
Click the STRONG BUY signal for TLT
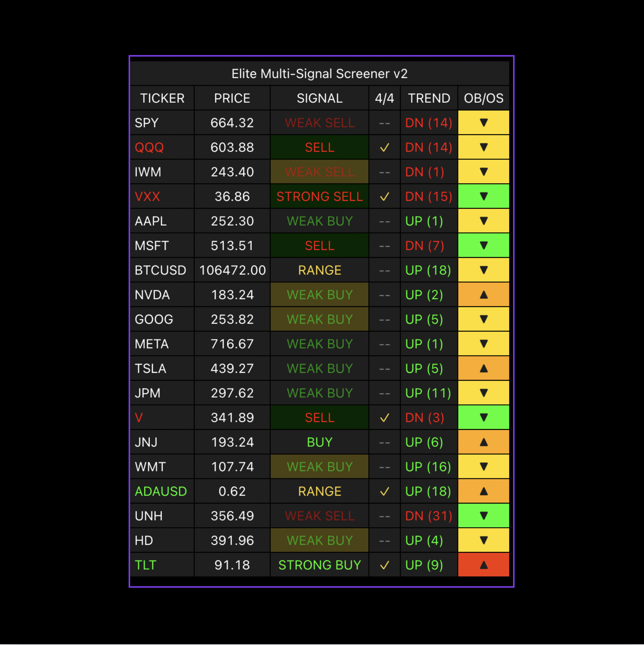click(x=319, y=565)
